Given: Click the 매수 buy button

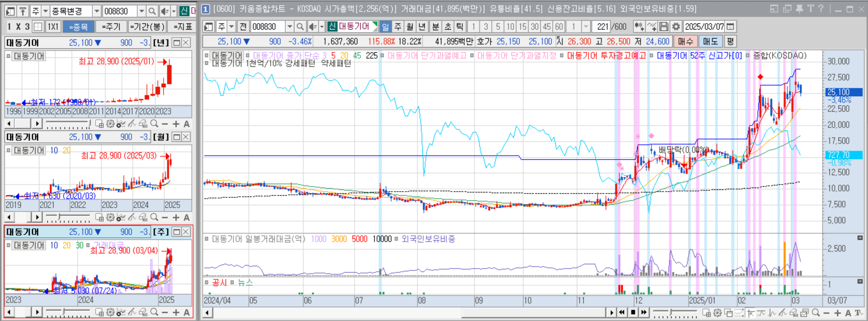Looking at the screenshot, I should [x=686, y=41].
